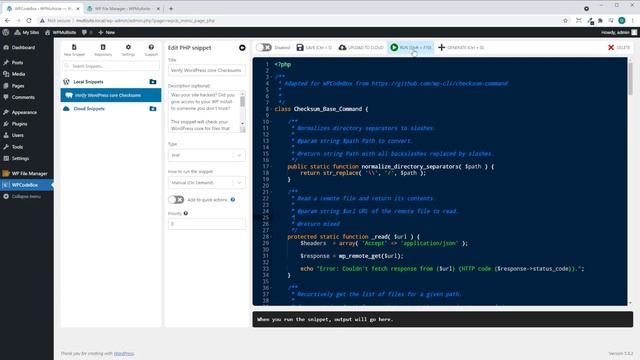
Task: Click Collapse menu in sidebar
Action: (27, 196)
